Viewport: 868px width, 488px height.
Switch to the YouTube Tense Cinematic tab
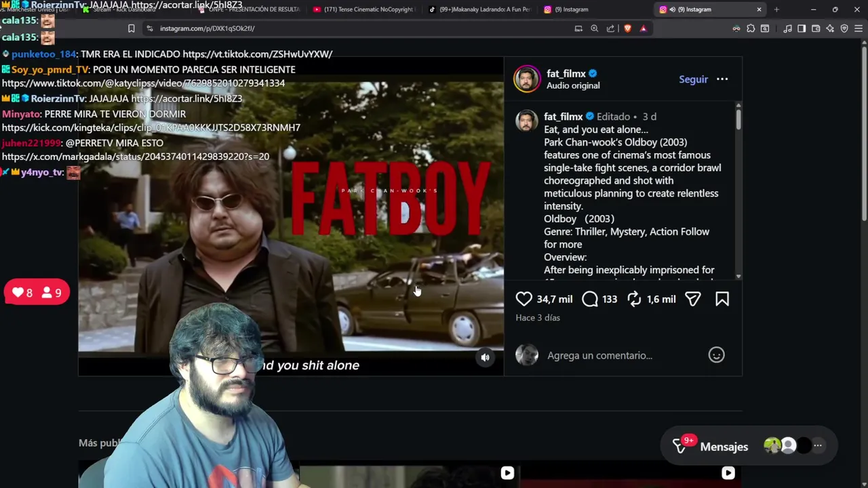365,9
